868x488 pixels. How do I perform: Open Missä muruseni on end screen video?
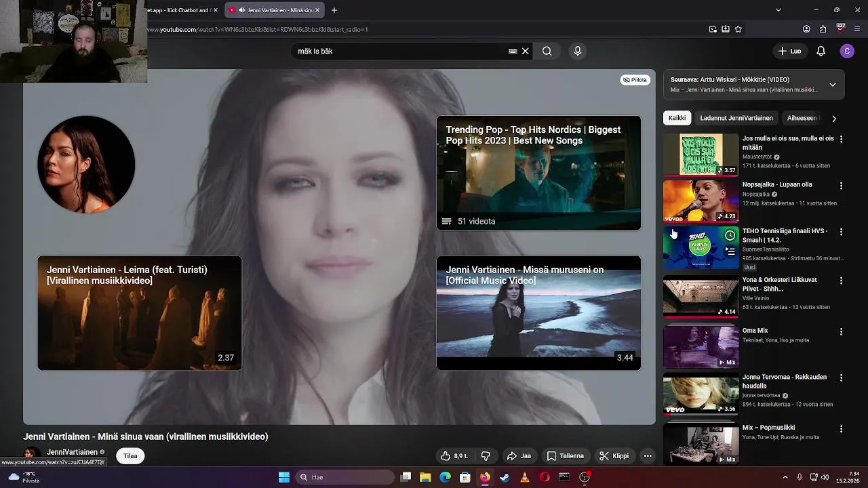pos(538,313)
